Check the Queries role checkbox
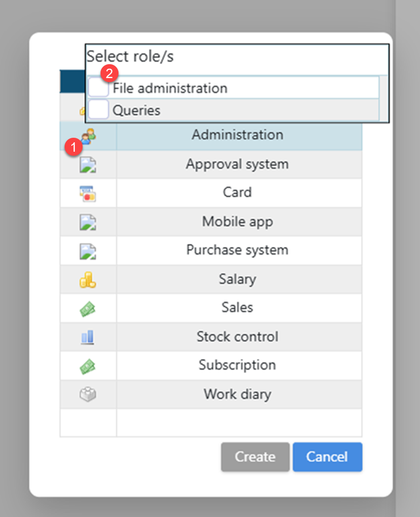Viewport: 420px width, 517px height. pyautogui.click(x=98, y=110)
